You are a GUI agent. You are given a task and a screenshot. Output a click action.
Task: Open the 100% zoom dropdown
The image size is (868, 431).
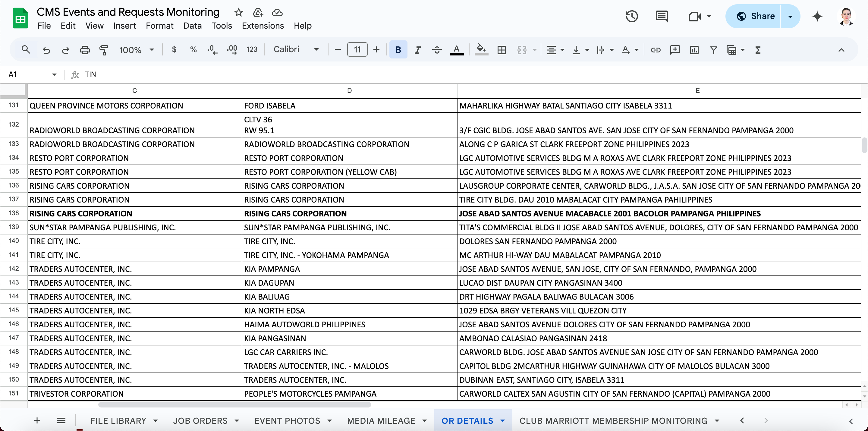pos(136,50)
